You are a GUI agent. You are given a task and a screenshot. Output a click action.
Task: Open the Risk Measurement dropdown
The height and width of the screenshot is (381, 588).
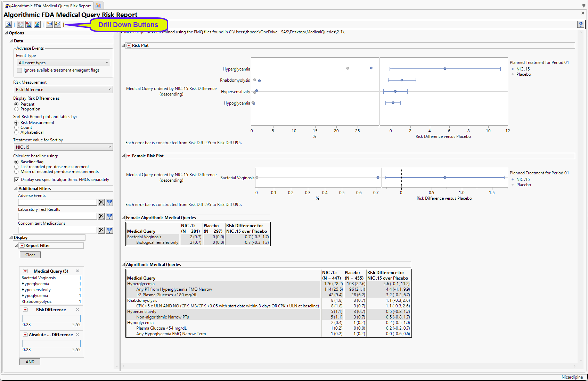(x=63, y=90)
